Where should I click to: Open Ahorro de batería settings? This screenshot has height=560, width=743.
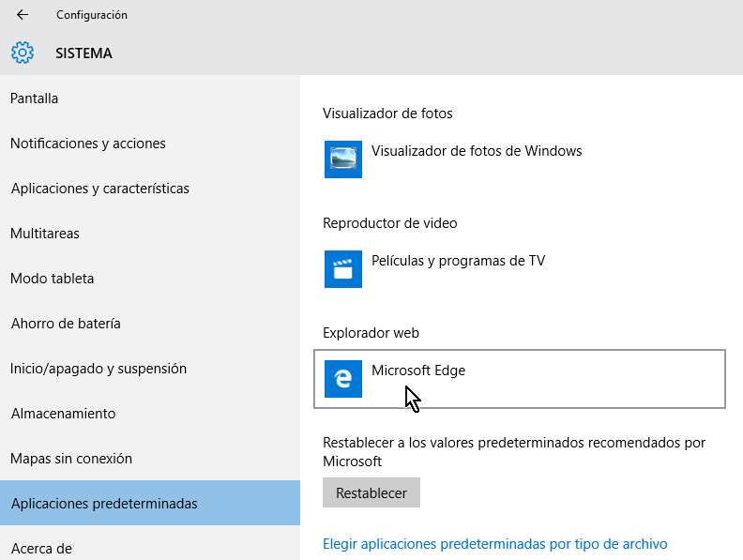(x=150, y=324)
